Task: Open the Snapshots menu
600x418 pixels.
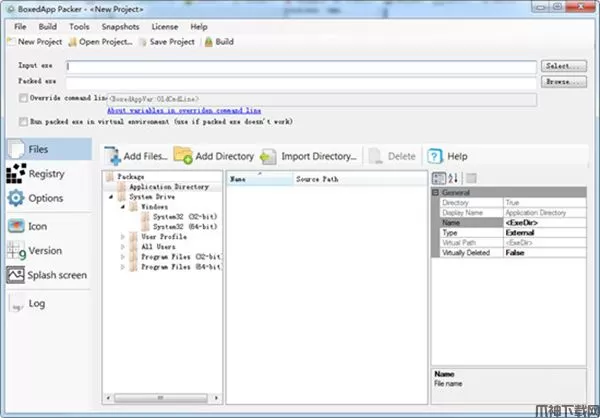Action: pos(121,27)
